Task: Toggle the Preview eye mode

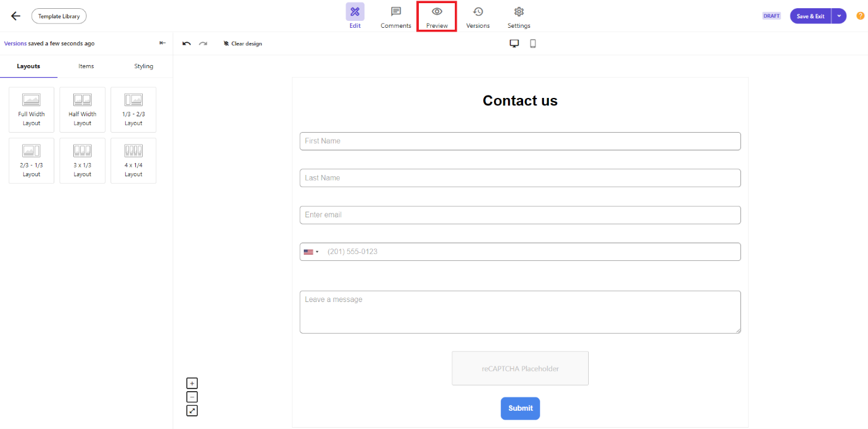Action: pos(437,17)
